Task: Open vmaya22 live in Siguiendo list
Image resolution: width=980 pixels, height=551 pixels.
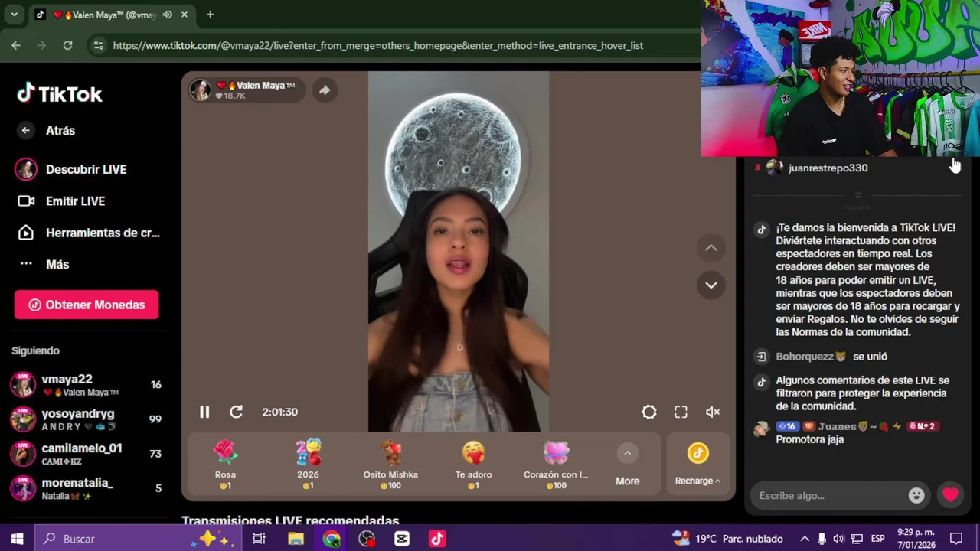Action: click(87, 385)
